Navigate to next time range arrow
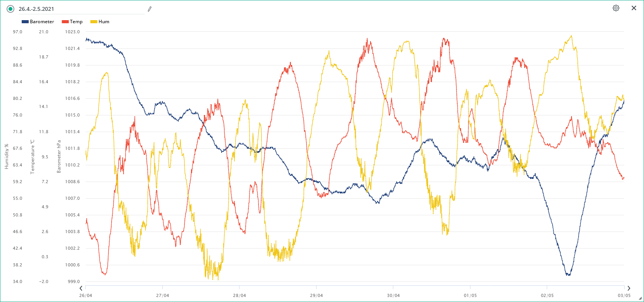 click(x=629, y=288)
